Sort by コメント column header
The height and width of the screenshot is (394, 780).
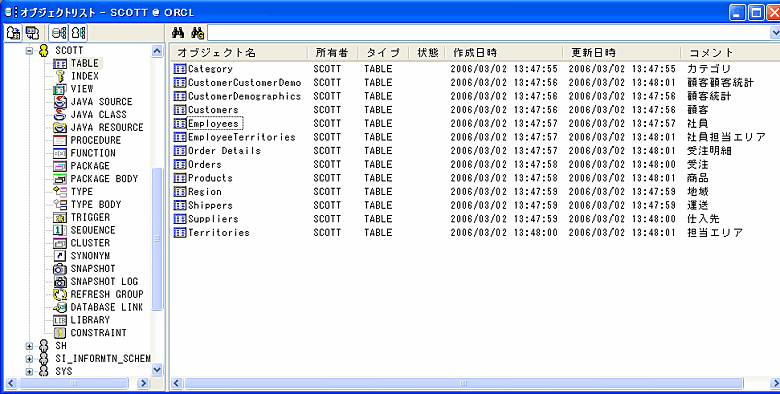tap(730, 53)
